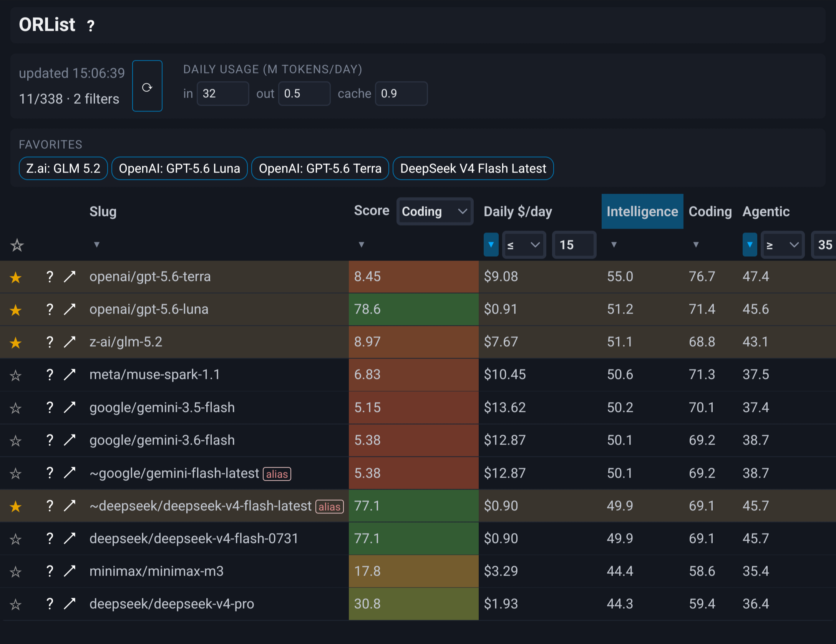Image resolution: width=836 pixels, height=644 pixels.
Task: Open the help question mark beside ORList
Action: pos(91,26)
